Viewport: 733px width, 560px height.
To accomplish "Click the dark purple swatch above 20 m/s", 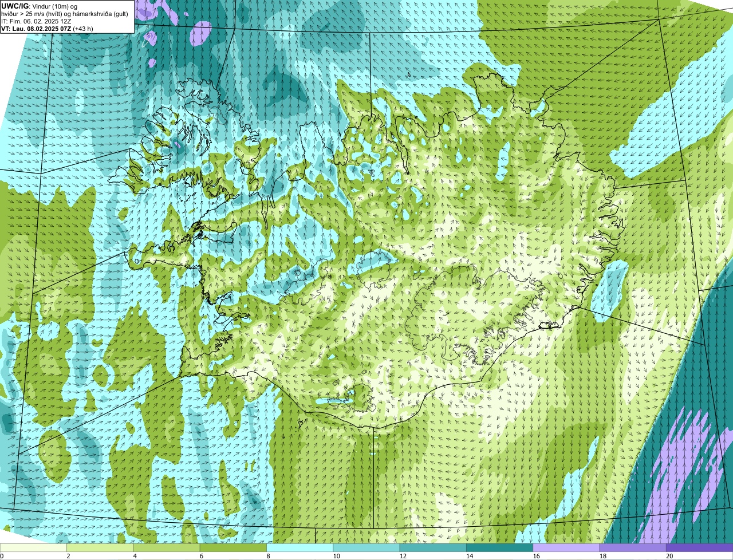I will (x=700, y=547).
